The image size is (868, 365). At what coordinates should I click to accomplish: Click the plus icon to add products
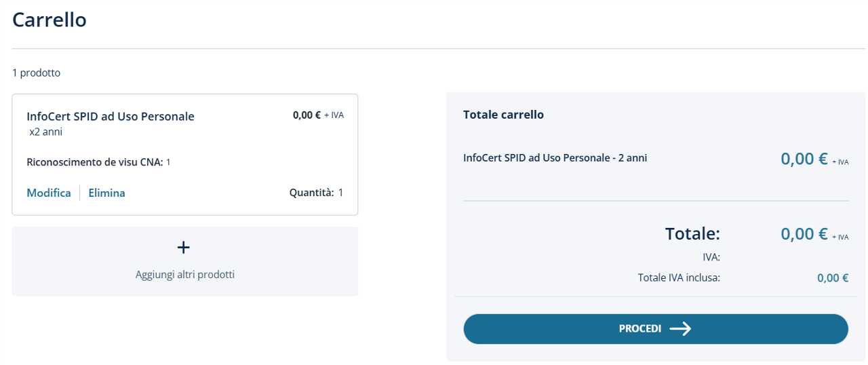183,248
